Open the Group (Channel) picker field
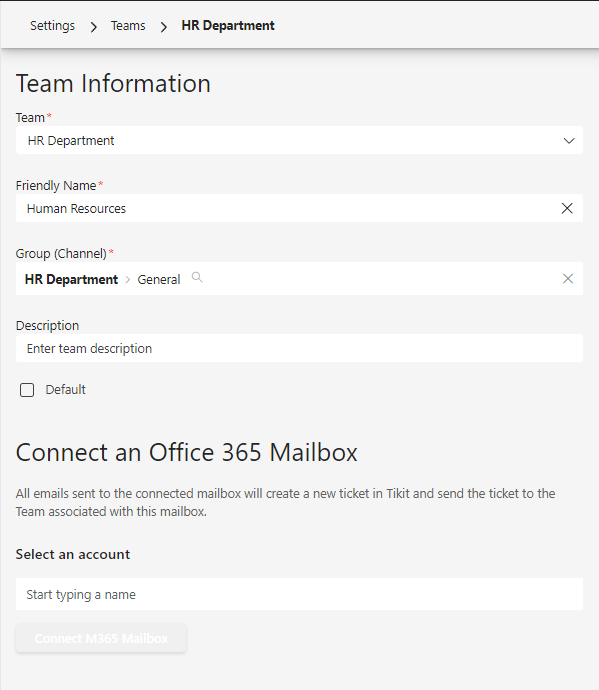 point(299,279)
